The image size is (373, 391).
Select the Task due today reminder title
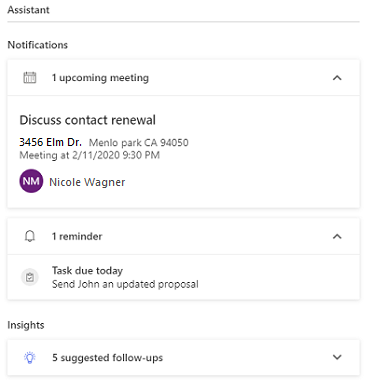87,270
